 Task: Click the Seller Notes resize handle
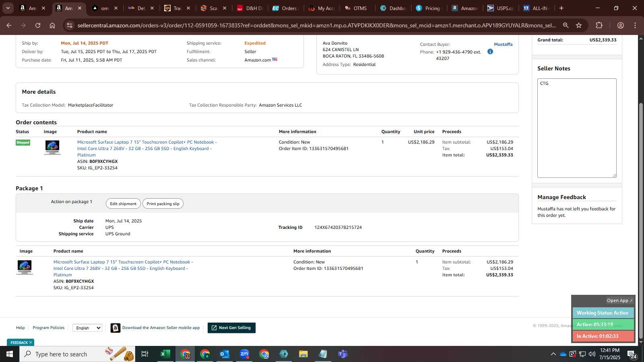tap(615, 176)
